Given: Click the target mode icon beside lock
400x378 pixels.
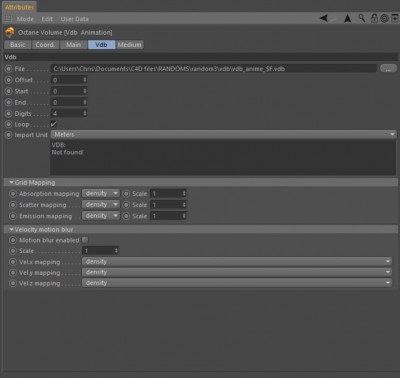Looking at the screenshot, I should click(x=385, y=18).
